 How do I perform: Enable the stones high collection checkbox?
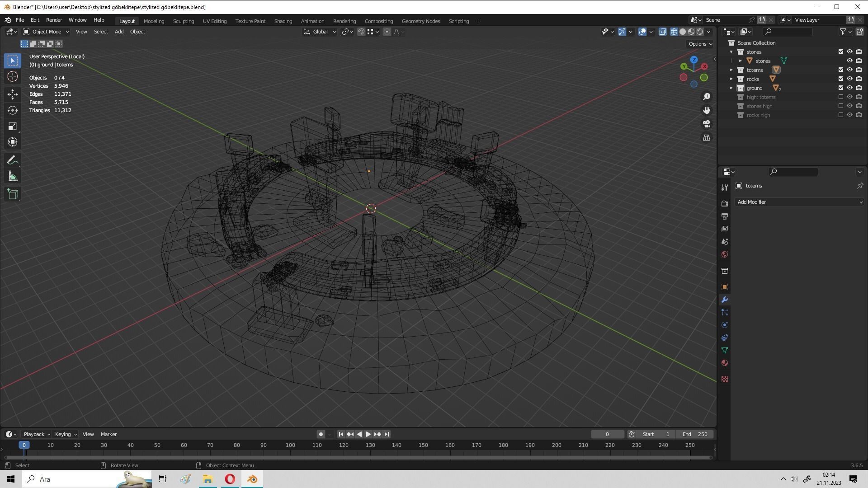(841, 106)
